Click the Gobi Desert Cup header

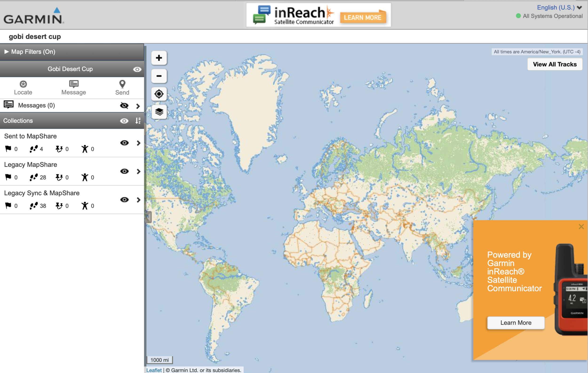tap(70, 69)
